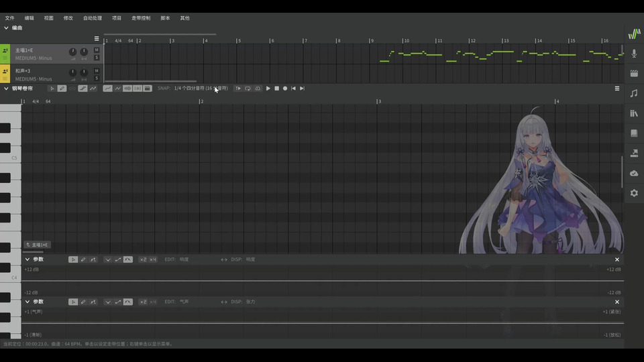Open the 脚本 menu
The height and width of the screenshot is (362, 644).
click(x=165, y=18)
